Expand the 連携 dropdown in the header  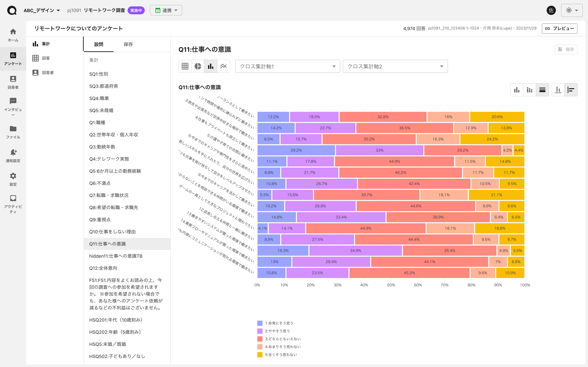166,10
